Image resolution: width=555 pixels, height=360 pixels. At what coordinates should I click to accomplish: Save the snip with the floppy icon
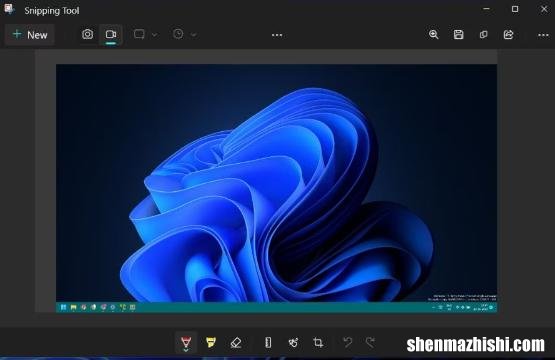458,34
